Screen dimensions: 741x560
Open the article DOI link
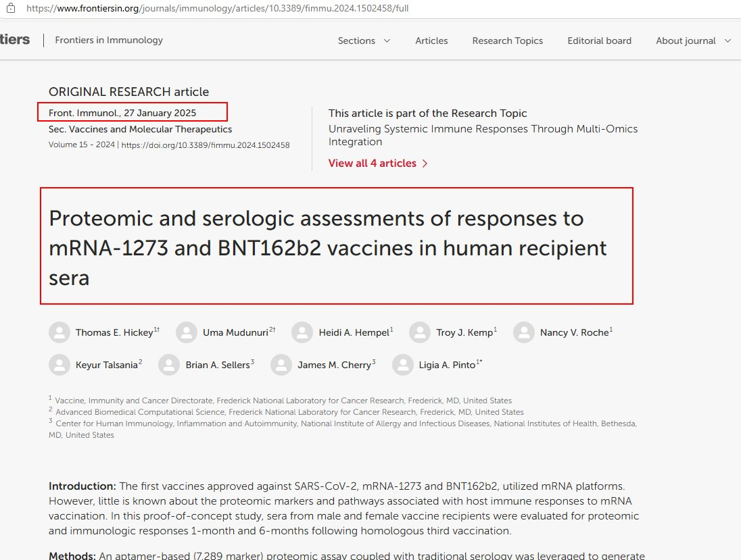pos(206,145)
